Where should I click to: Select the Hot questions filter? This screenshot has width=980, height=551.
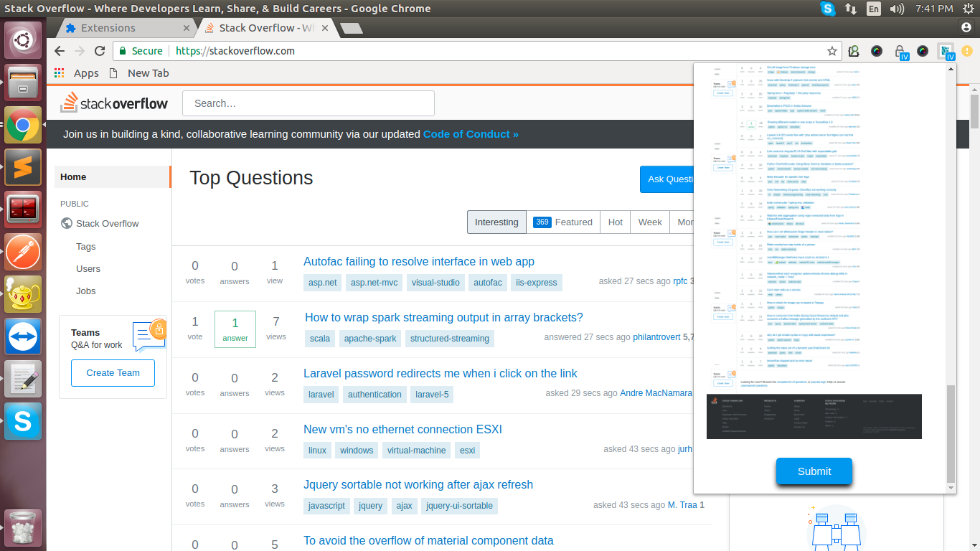(616, 222)
